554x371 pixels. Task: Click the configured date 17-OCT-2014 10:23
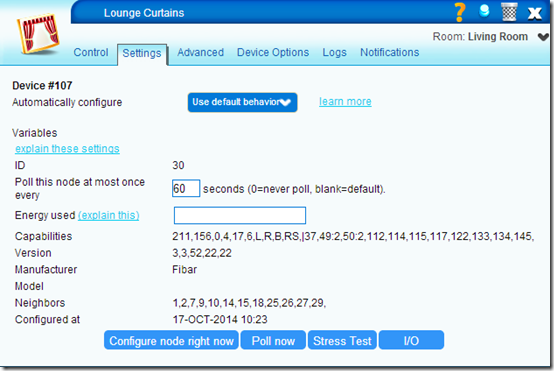pyautogui.click(x=220, y=319)
